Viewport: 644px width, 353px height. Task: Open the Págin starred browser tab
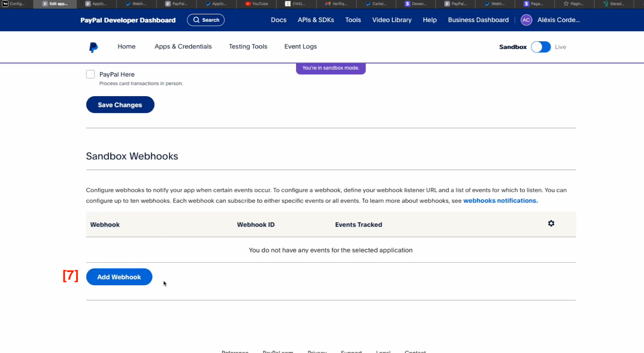click(x=574, y=4)
